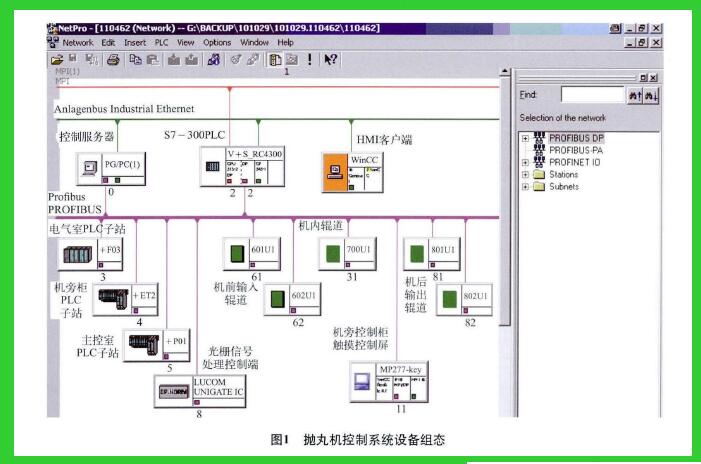Expand the Subnets folder node
This screenshot has height=464, width=701.
click(x=525, y=187)
